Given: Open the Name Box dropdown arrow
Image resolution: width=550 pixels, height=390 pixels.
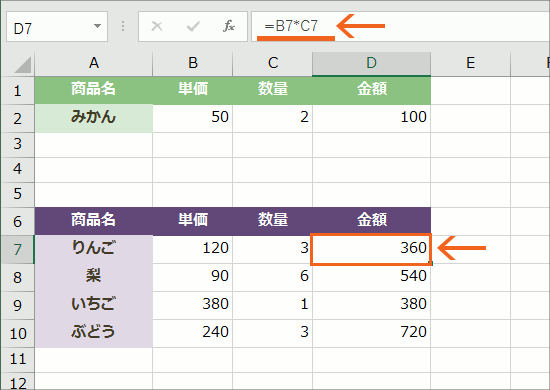Looking at the screenshot, I should [97, 26].
